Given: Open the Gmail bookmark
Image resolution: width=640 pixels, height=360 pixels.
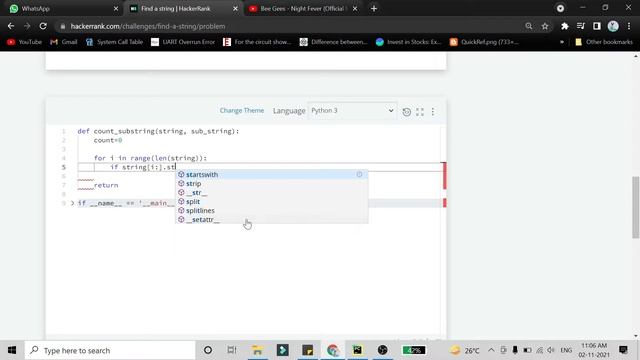Looking at the screenshot, I should pos(64,42).
